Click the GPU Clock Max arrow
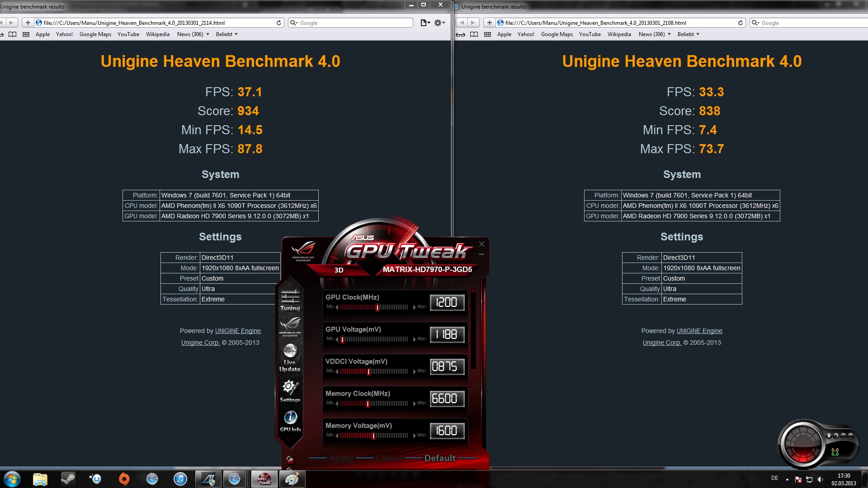This screenshot has height=488, width=868. (414, 307)
